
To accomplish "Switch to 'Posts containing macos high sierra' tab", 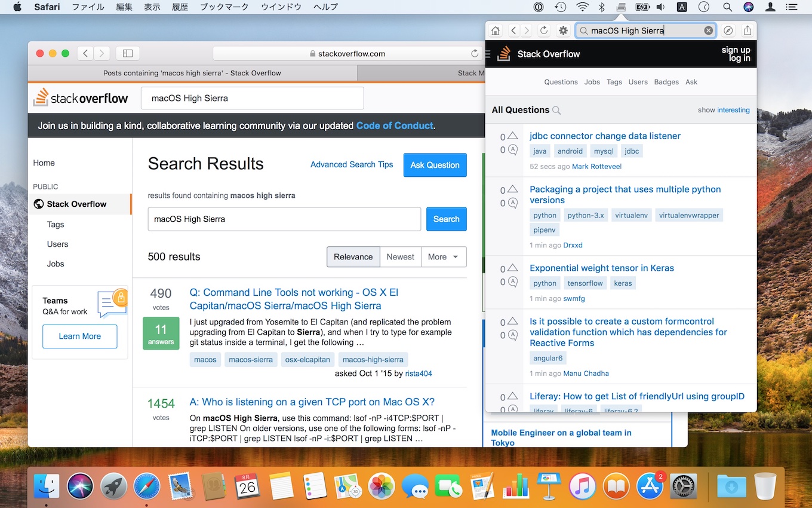I will click(x=192, y=73).
